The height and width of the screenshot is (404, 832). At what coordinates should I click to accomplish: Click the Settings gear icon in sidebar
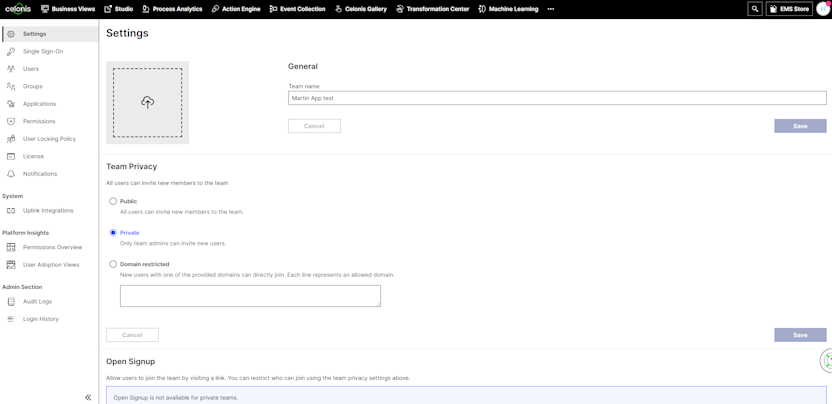coord(11,34)
